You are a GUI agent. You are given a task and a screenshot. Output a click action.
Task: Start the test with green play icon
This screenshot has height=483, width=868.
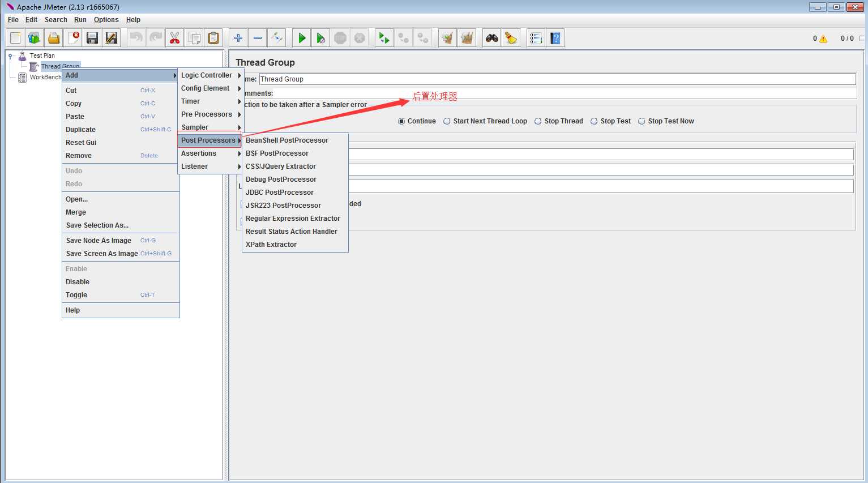pyautogui.click(x=302, y=38)
